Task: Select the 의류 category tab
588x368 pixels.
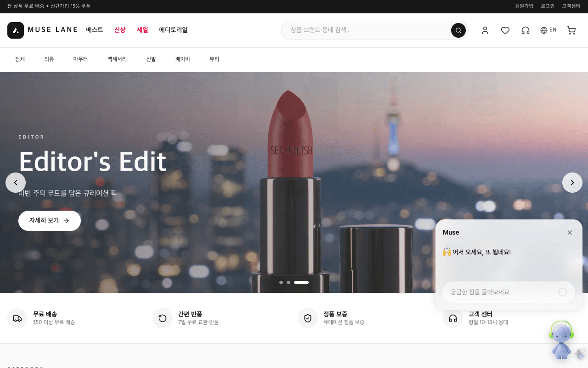Action: (49, 59)
